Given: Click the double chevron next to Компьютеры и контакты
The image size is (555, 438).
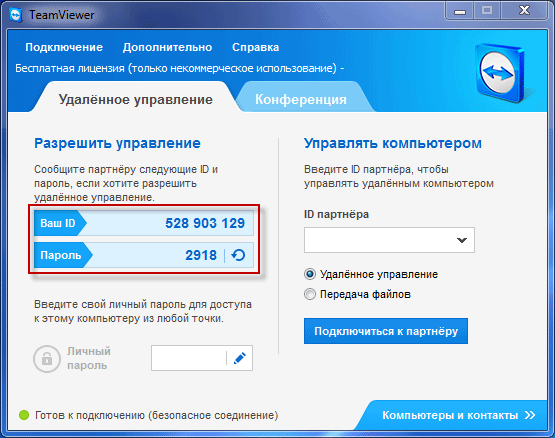Looking at the screenshot, I should (x=530, y=415).
